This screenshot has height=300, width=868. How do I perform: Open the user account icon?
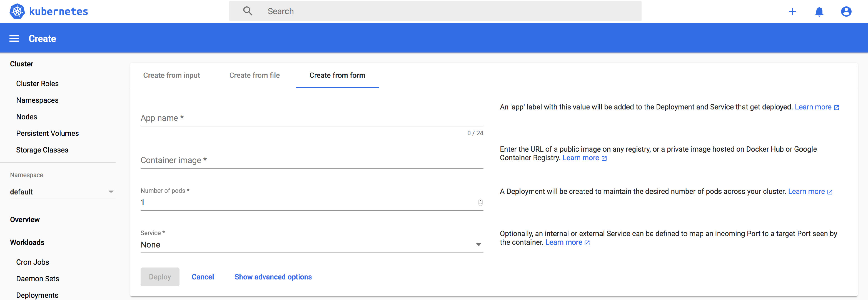pos(846,12)
